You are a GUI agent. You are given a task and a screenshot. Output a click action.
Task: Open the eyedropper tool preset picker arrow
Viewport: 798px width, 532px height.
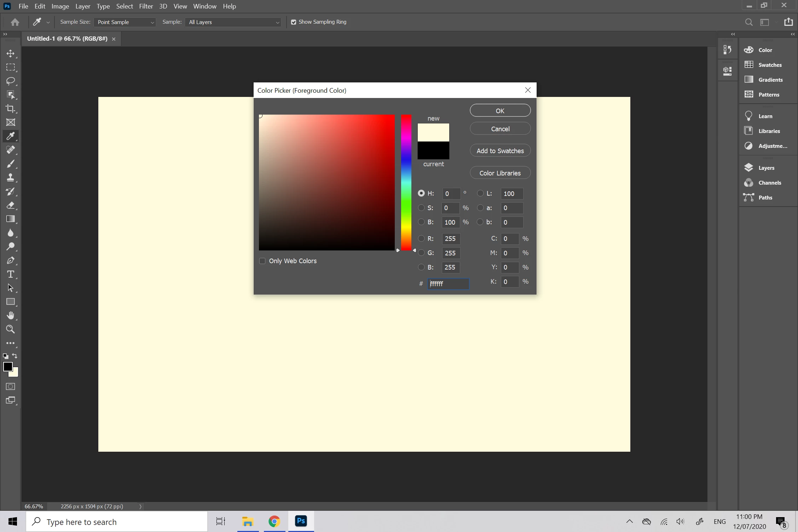[48, 22]
